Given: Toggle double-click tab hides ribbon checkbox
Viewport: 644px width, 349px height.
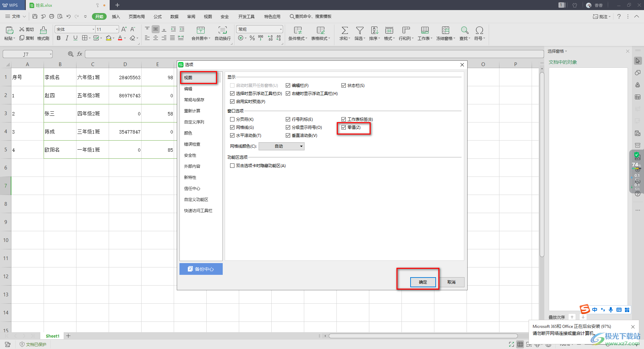Looking at the screenshot, I should (x=232, y=166).
